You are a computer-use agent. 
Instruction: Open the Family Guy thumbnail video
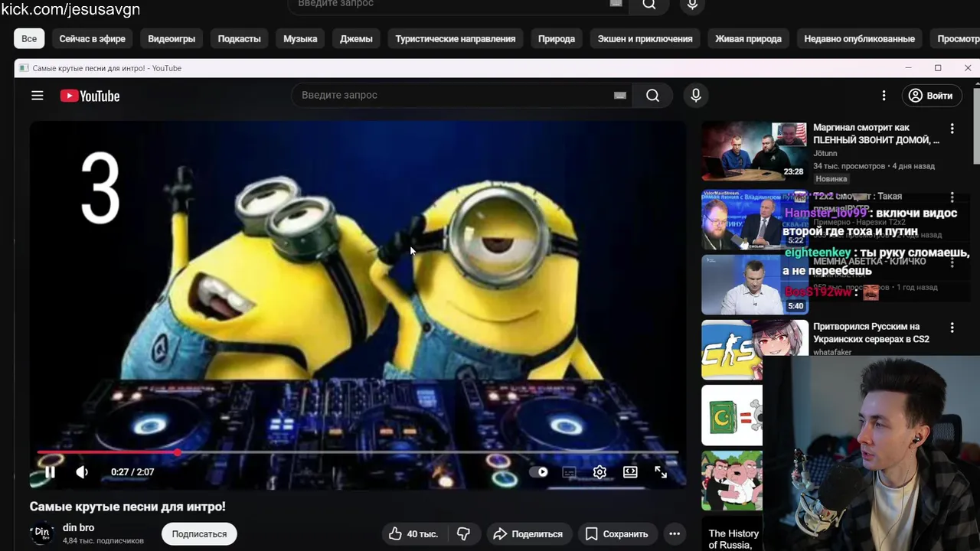coord(732,481)
